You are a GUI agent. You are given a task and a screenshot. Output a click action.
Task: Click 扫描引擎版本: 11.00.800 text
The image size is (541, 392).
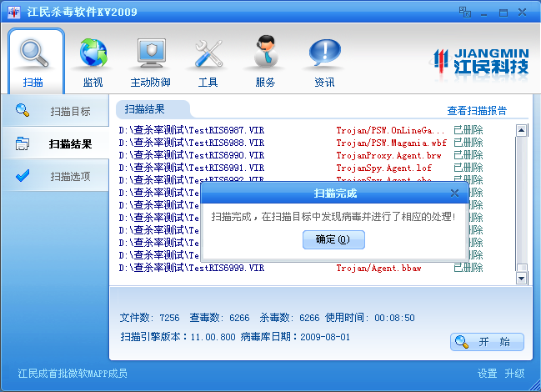tap(178, 337)
